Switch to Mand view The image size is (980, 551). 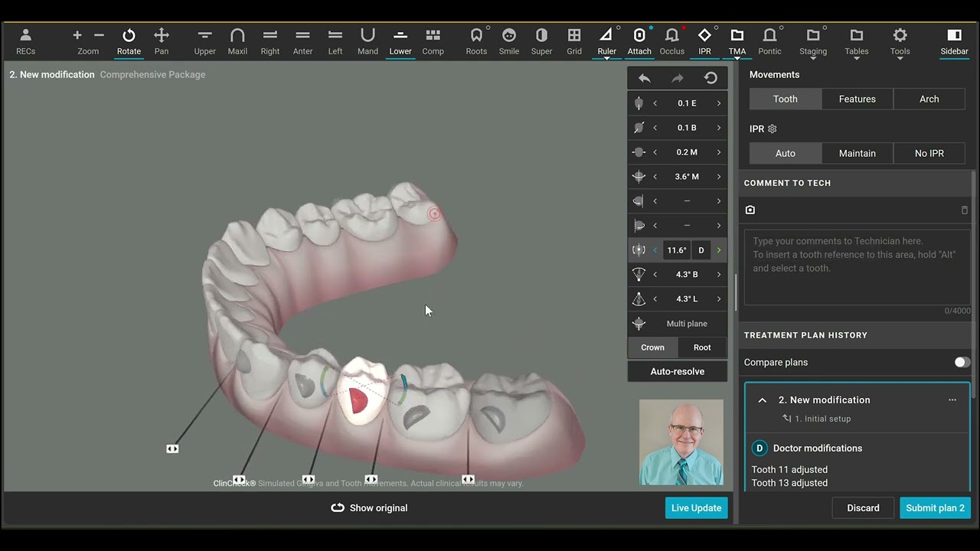367,41
